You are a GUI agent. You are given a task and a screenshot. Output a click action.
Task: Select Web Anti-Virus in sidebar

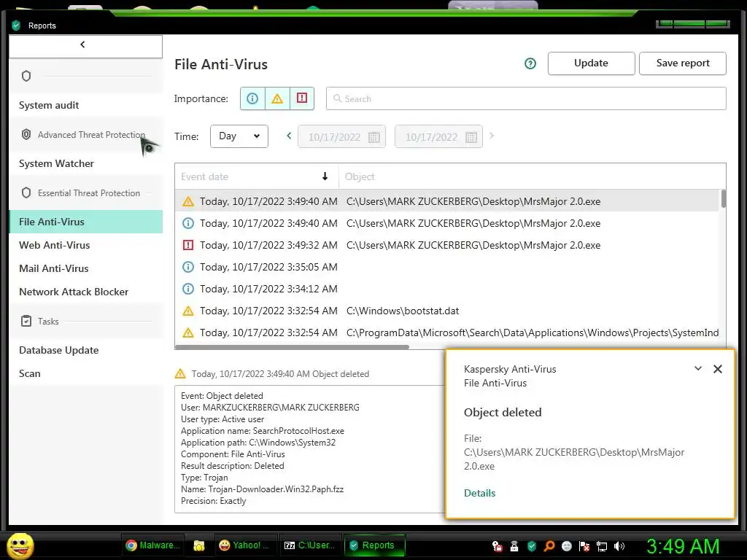54,245
